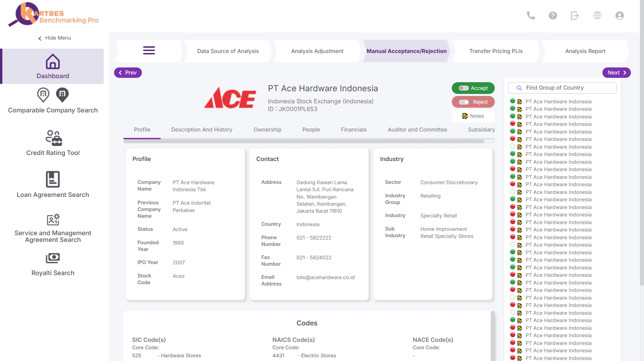
Task: Click the Comparable Company Search pin icons
Action: 53,95
